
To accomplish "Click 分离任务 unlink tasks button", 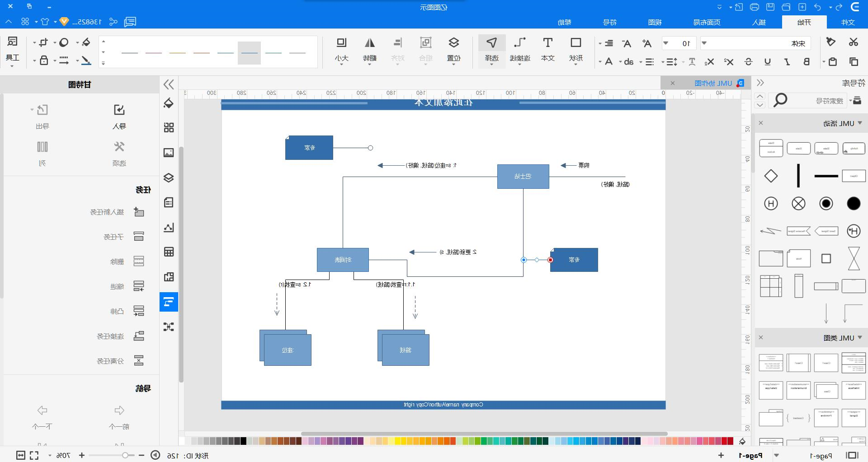I will point(120,361).
